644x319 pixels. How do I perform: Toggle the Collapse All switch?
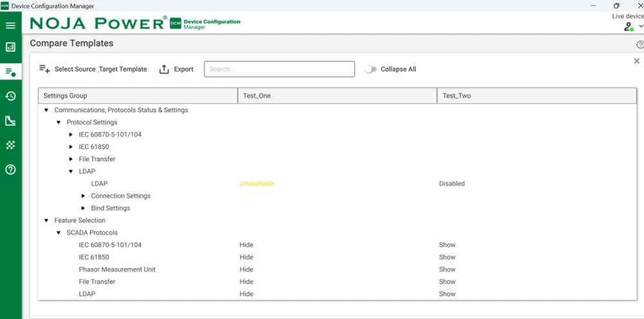tap(370, 70)
